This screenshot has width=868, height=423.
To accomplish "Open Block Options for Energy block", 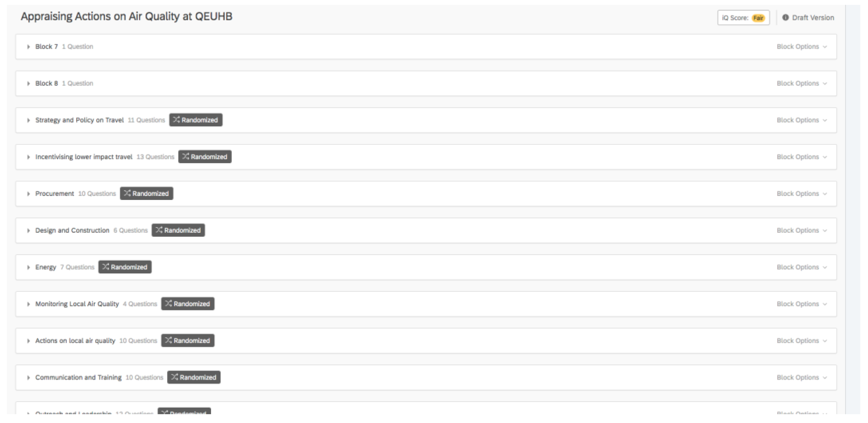I will coord(801,267).
